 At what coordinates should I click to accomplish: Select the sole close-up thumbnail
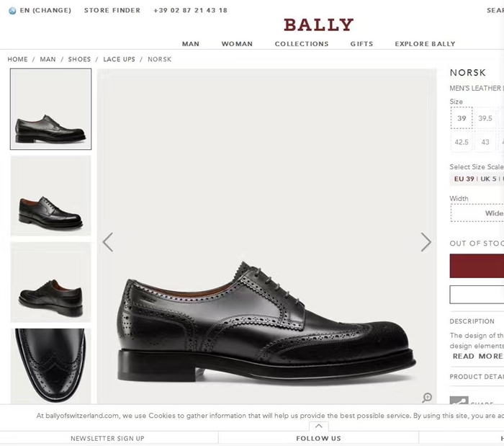[50, 365]
